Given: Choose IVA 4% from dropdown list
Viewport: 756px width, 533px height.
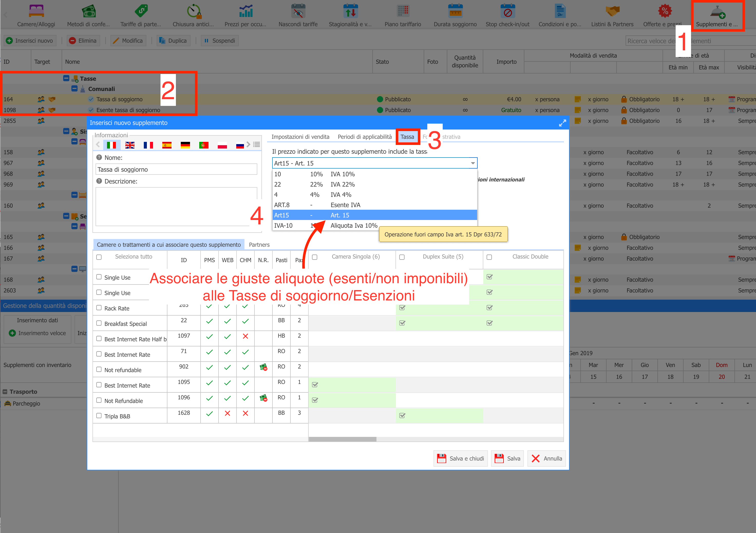Looking at the screenshot, I should pyautogui.click(x=375, y=195).
